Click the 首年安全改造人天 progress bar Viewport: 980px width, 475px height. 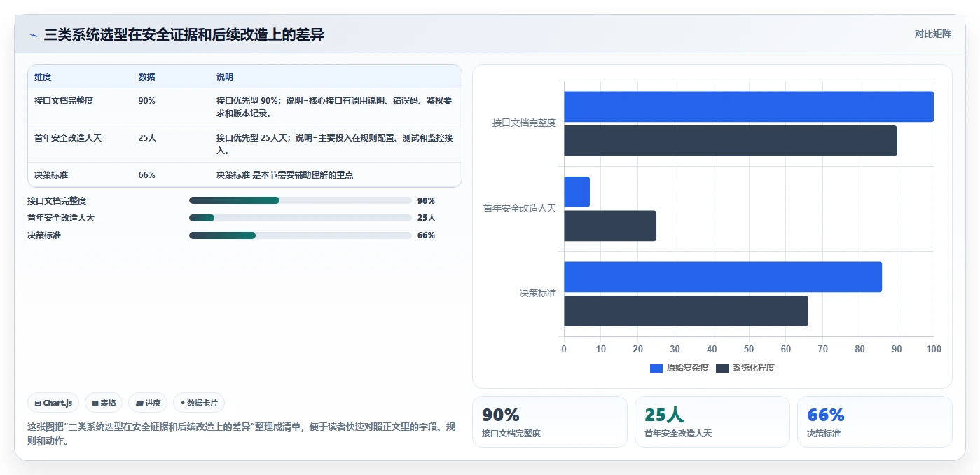point(300,218)
